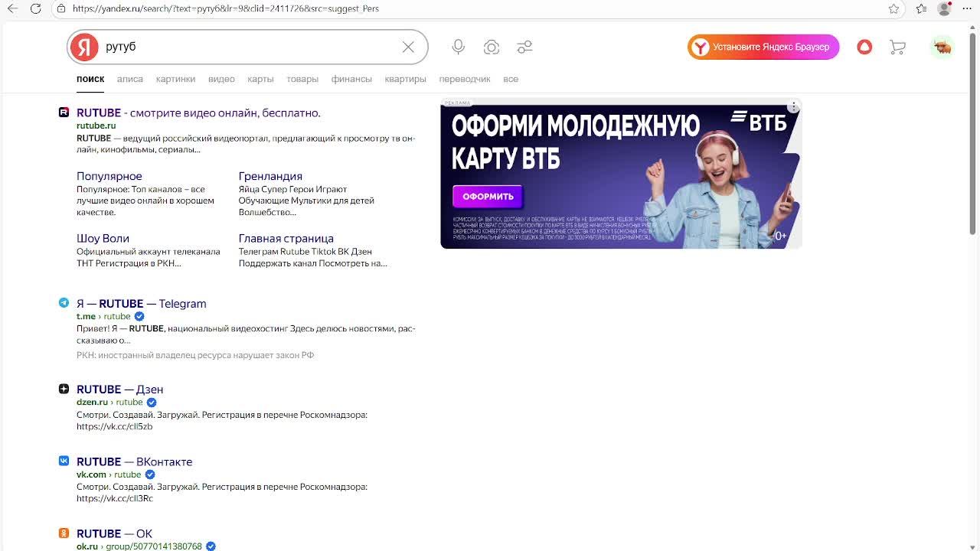
Task: Select the 'поиск' search tab
Action: (x=90, y=79)
